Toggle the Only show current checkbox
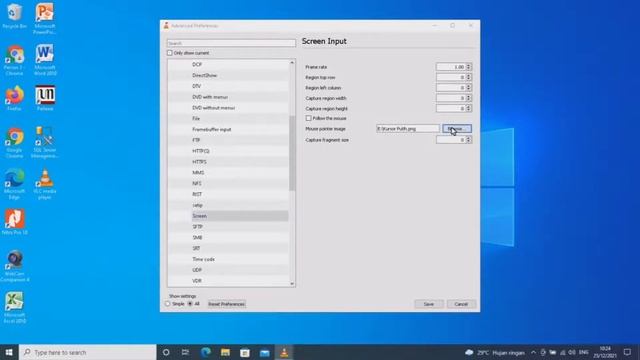The height and width of the screenshot is (360, 640). click(169, 53)
